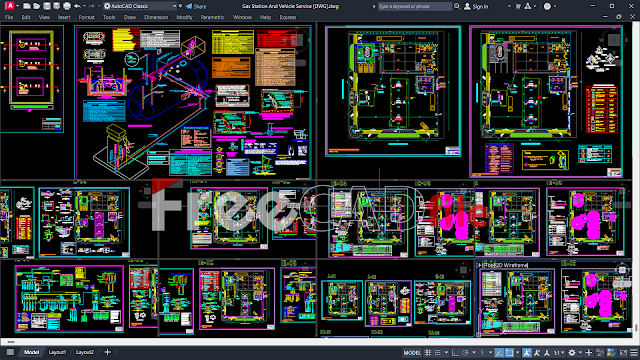This screenshot has height=360, width=640.
Task: Expand the Undo history dropdown arrow
Action: pyautogui.click(x=84, y=6)
